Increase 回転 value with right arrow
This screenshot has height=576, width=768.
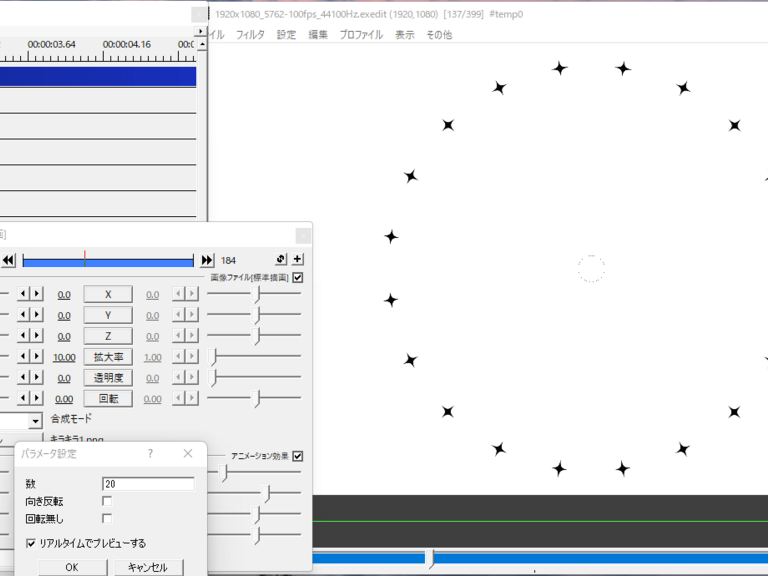37,398
